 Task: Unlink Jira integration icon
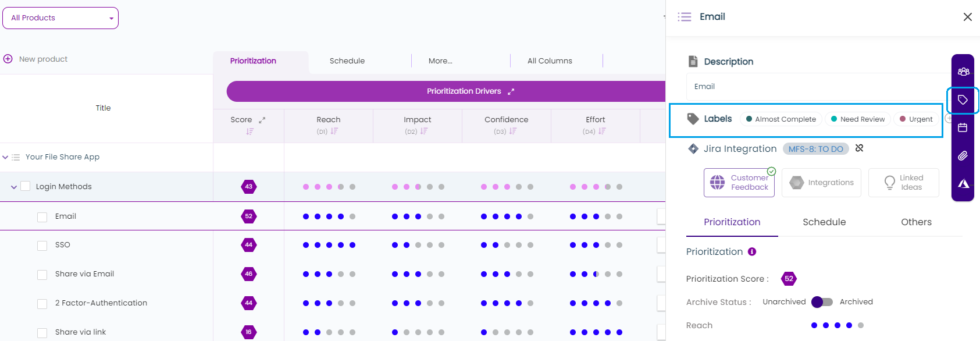[x=859, y=148]
